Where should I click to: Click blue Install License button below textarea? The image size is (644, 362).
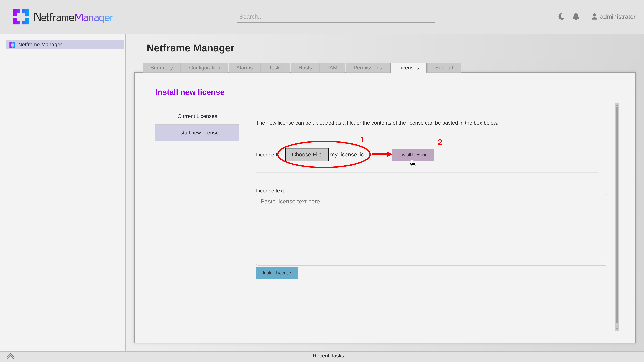pyautogui.click(x=277, y=273)
